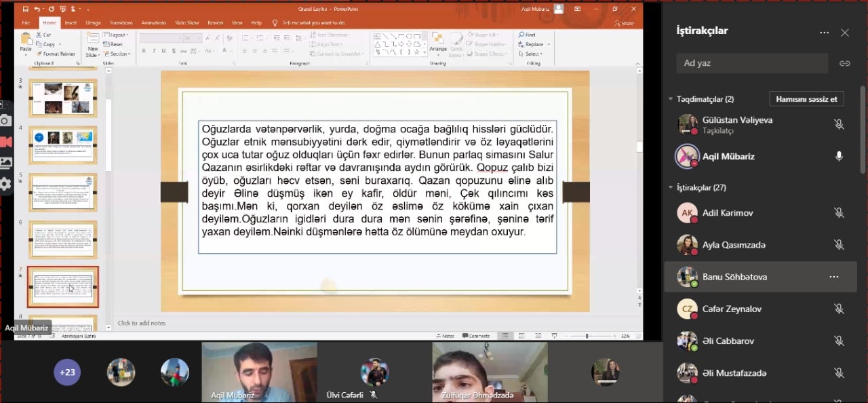Viewport: 868px width, 403px height.
Task: Toggle Comments pane in status bar
Action: (x=476, y=336)
